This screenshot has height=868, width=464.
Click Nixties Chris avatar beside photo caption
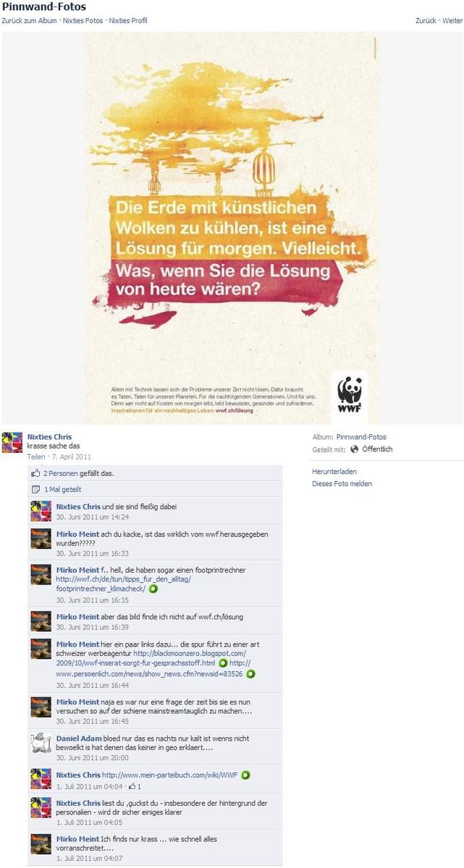[12, 443]
